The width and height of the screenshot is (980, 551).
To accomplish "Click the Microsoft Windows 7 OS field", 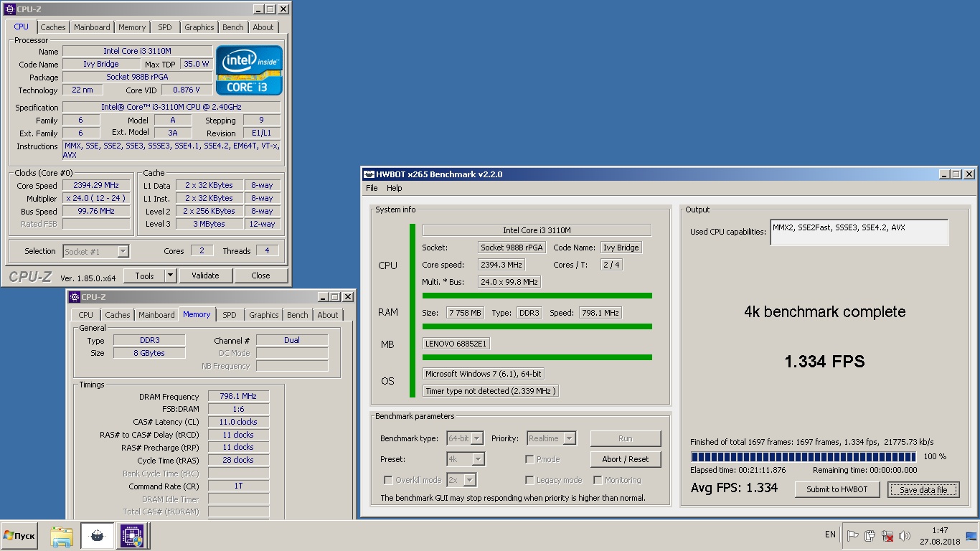I will tap(484, 374).
